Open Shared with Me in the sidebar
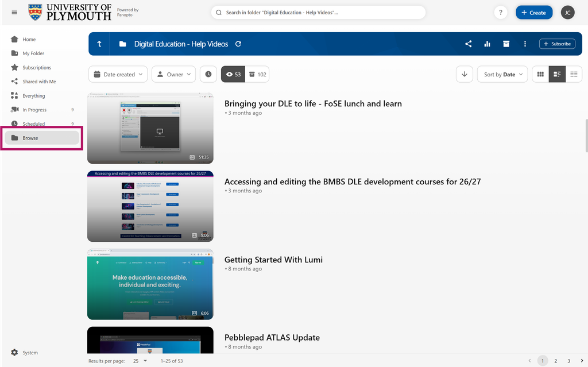The width and height of the screenshot is (588, 367). [39, 82]
